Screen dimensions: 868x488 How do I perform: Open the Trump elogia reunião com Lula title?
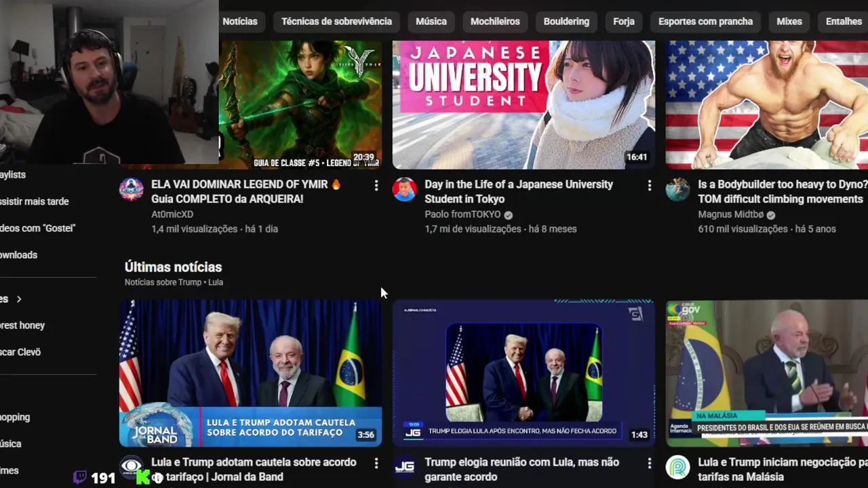(x=521, y=470)
